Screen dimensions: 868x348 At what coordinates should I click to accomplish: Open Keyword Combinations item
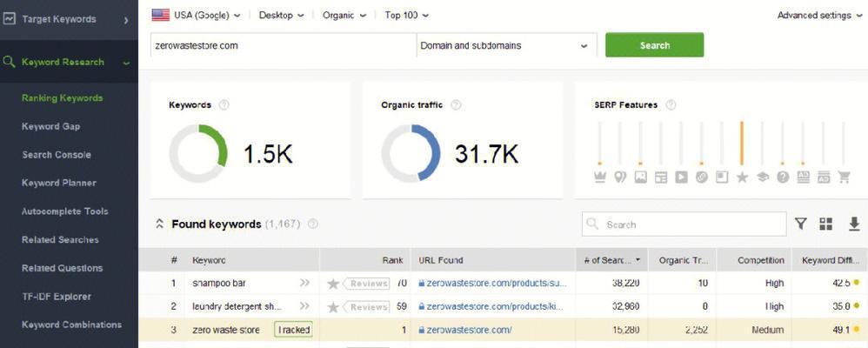[x=71, y=325]
